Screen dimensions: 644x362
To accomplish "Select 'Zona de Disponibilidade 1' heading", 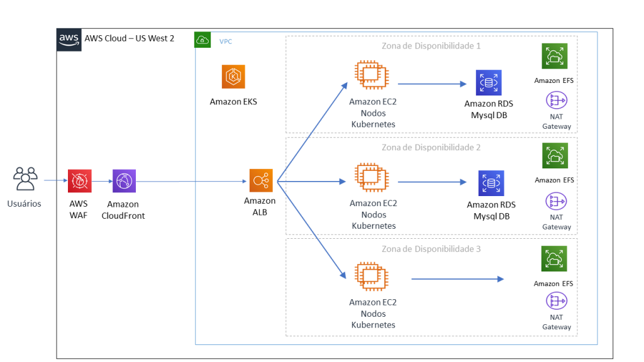I will (x=431, y=46).
